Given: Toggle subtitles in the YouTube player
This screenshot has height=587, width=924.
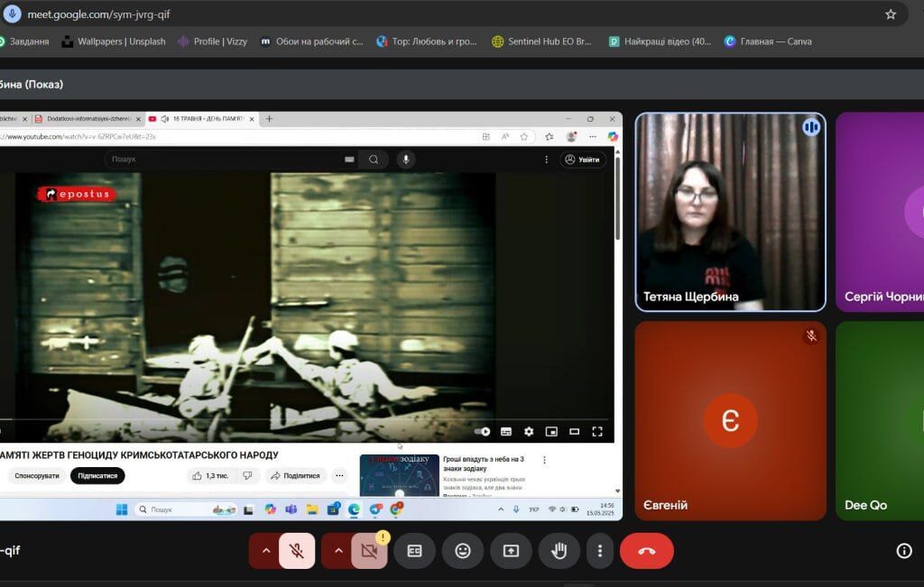Looking at the screenshot, I should coord(505,432).
